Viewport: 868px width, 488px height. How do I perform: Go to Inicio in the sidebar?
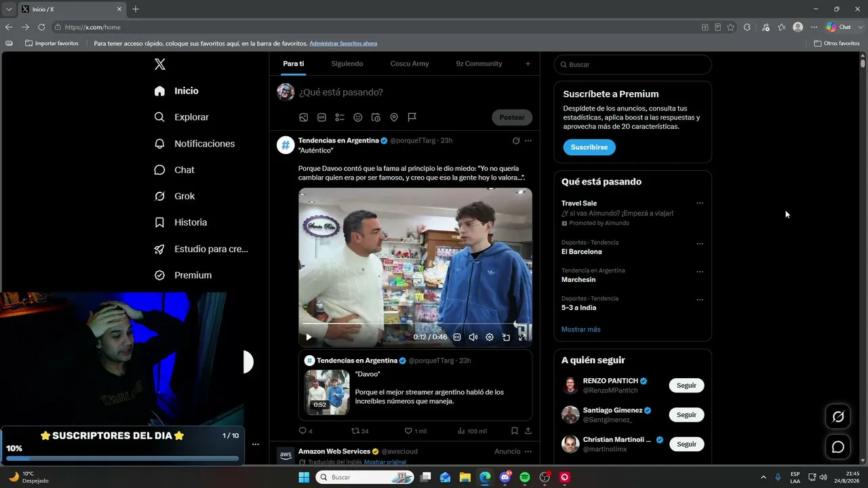click(176, 91)
